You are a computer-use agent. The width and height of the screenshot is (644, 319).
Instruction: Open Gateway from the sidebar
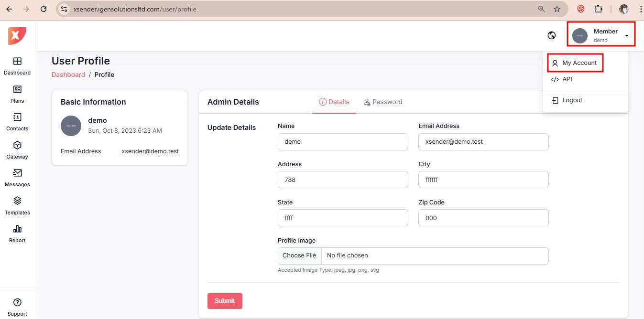[17, 146]
